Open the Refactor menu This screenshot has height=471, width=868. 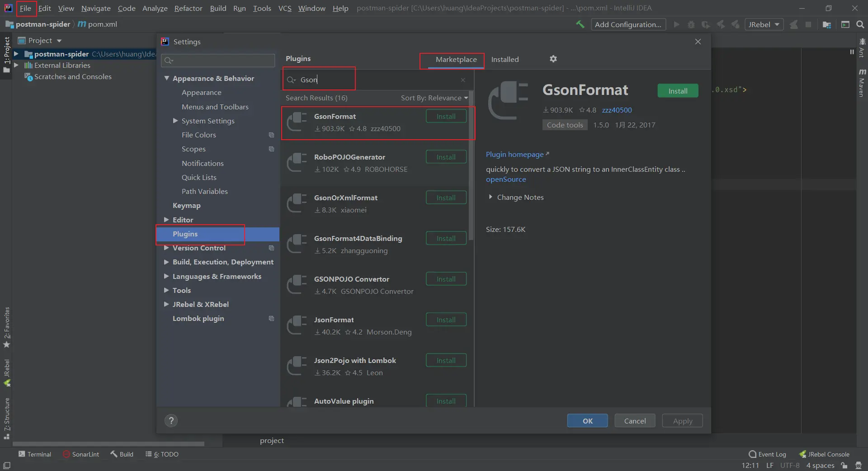coord(189,8)
